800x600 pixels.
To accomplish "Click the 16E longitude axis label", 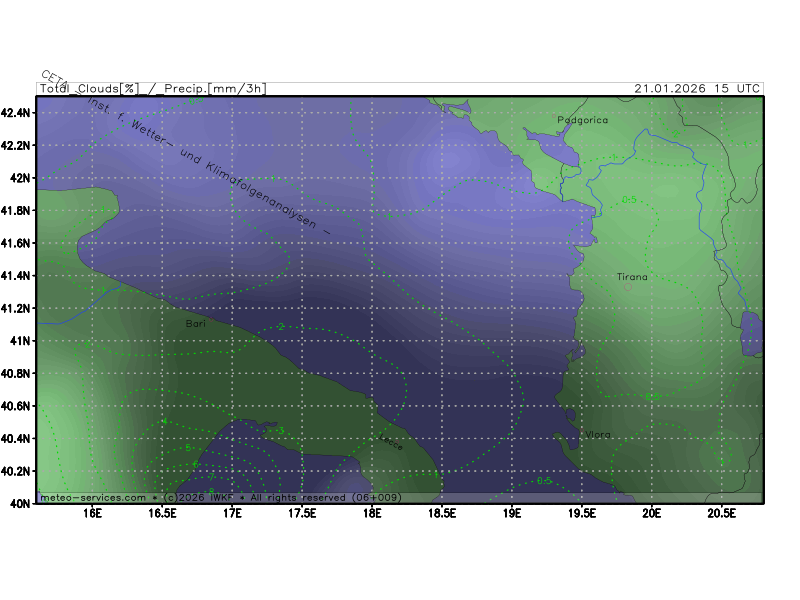I will click(93, 515).
